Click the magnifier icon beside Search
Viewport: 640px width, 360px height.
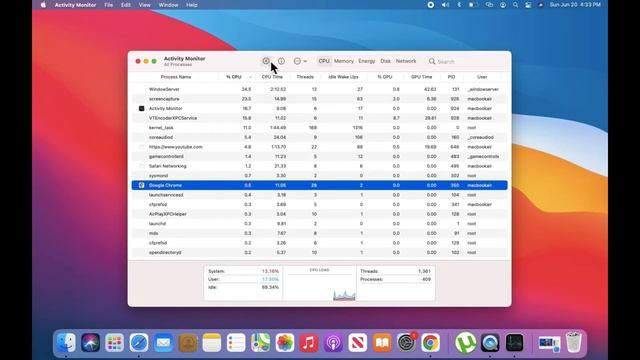pos(431,61)
